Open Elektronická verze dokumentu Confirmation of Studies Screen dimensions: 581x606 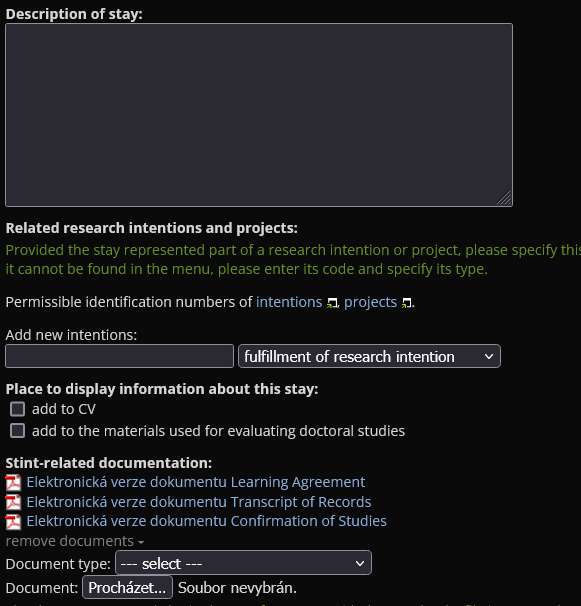206,521
